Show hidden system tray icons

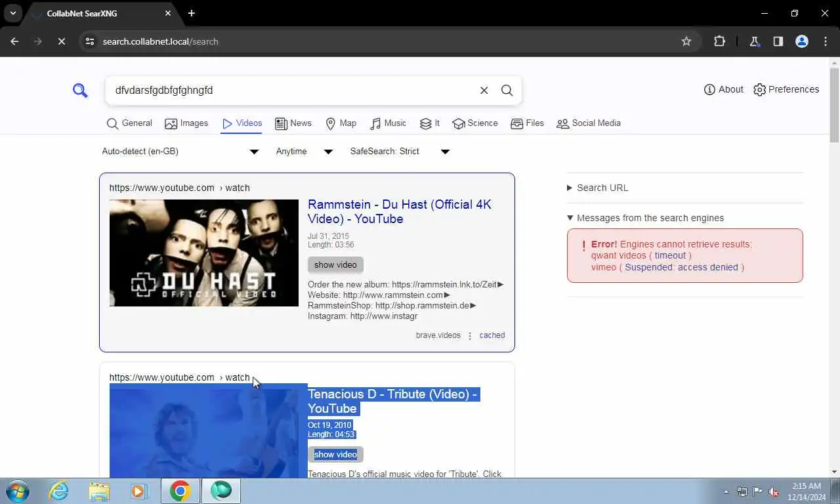726,492
